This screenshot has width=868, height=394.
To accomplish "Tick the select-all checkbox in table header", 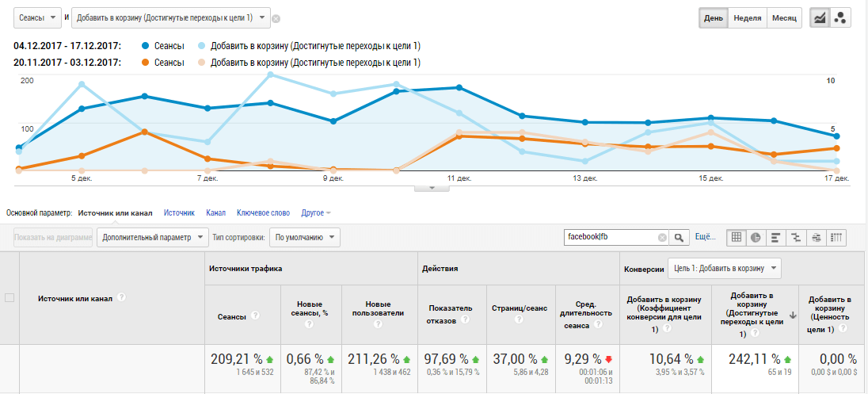I will coord(10,298).
